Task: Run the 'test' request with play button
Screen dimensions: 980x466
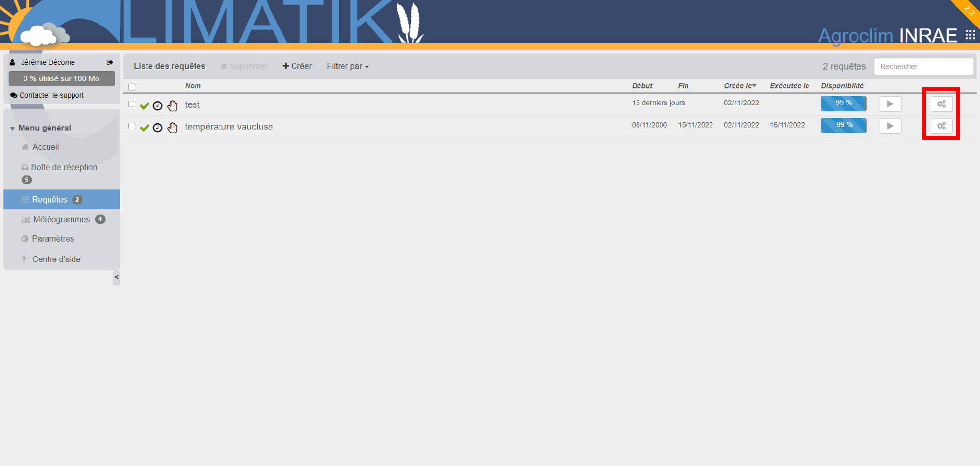Action: (x=890, y=104)
